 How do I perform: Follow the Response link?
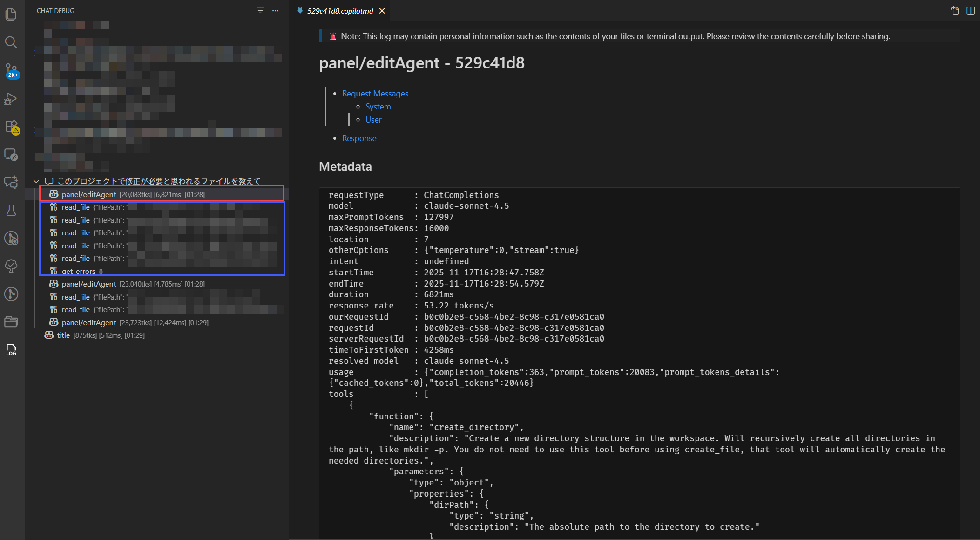[359, 138]
